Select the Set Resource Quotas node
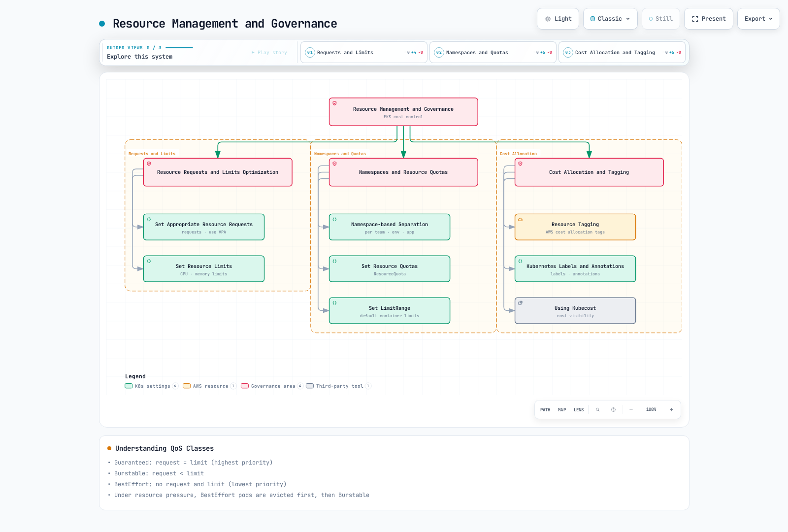 (x=390, y=269)
